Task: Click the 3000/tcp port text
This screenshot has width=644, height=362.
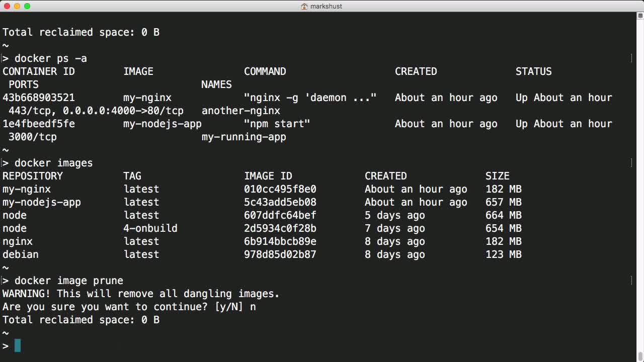Action: [x=33, y=137]
